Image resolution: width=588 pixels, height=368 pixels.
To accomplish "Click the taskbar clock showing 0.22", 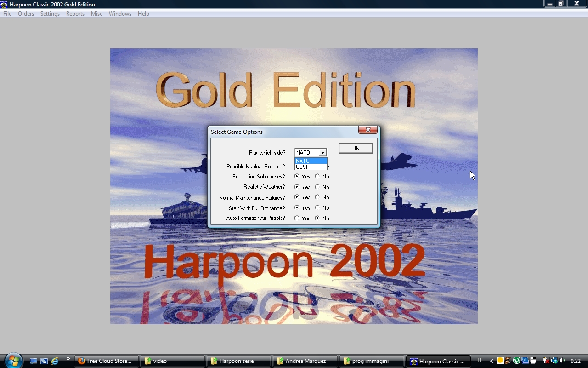I will point(575,361).
